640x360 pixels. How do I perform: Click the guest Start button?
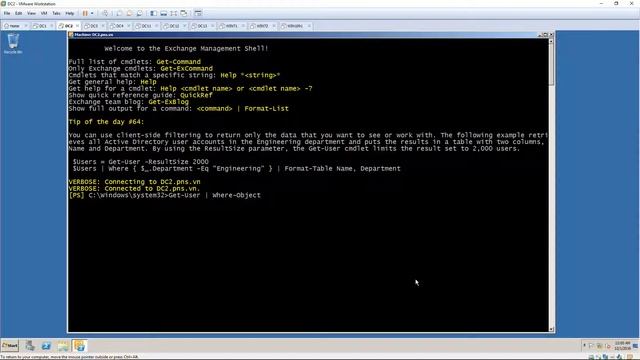point(10,346)
